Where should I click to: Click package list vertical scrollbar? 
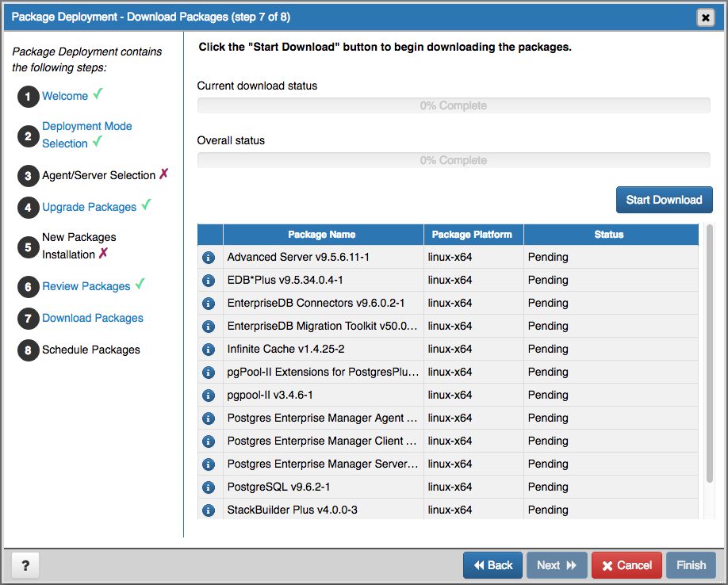click(709, 354)
